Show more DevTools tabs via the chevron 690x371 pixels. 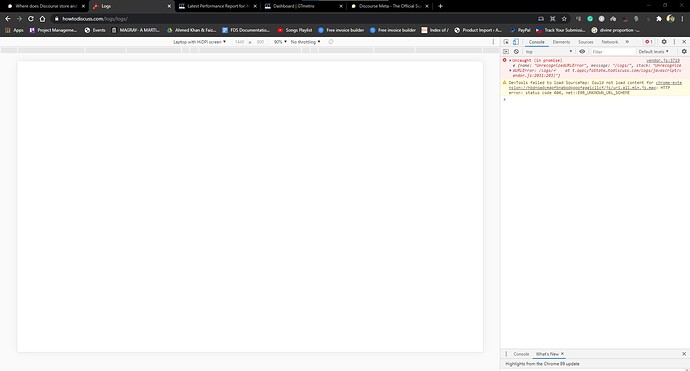tap(627, 42)
